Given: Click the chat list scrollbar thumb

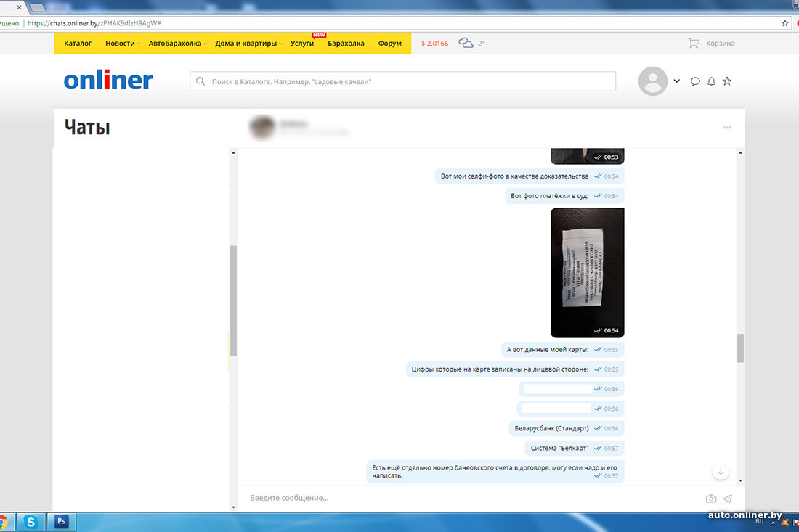Looking at the screenshot, I should click(x=233, y=300).
